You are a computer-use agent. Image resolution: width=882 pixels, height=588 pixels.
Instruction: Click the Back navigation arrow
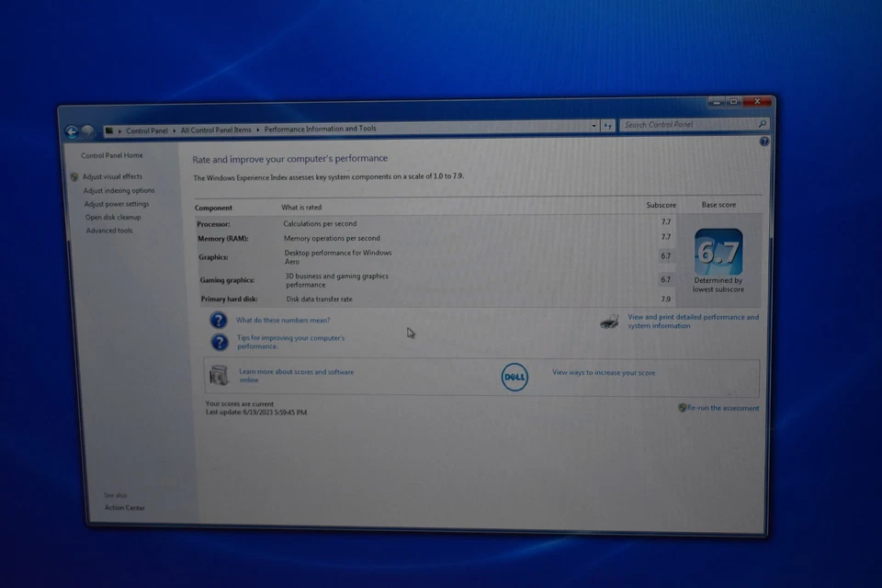[x=71, y=130]
